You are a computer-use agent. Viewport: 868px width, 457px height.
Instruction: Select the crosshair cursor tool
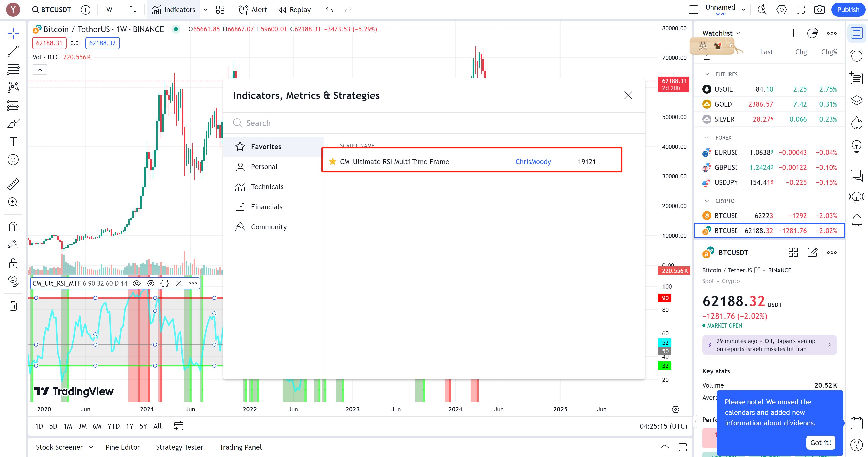[x=13, y=33]
